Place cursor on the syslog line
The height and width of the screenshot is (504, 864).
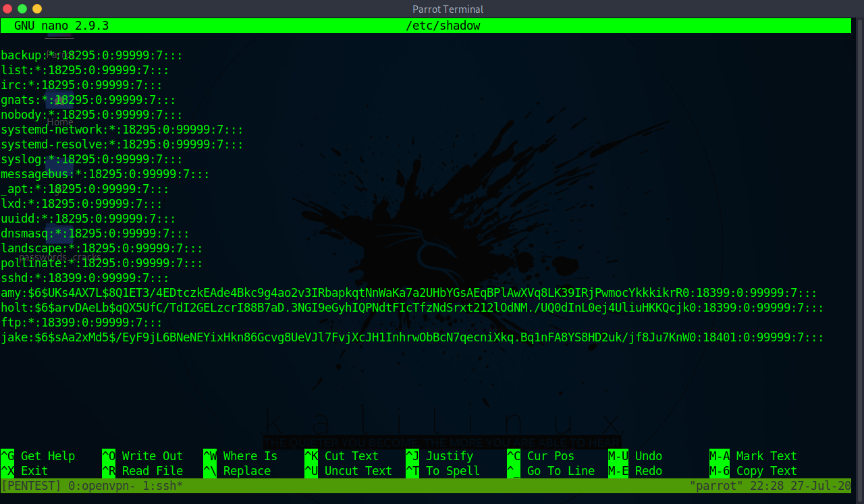tap(92, 159)
